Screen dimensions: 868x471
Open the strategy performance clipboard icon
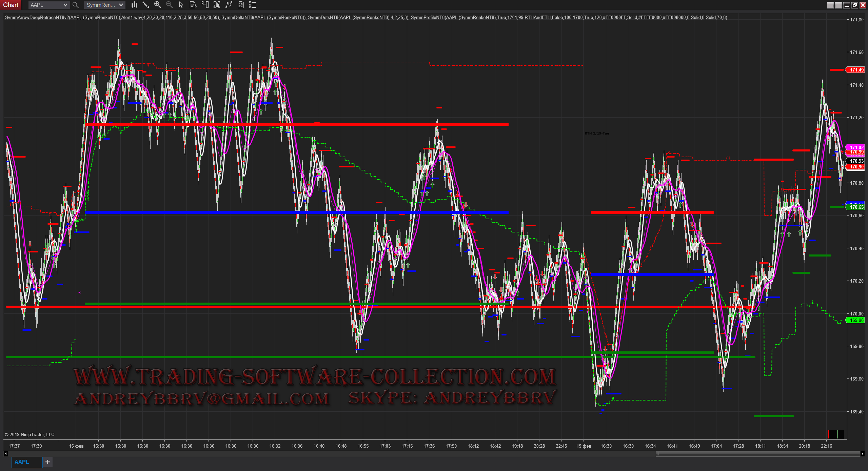click(x=241, y=5)
